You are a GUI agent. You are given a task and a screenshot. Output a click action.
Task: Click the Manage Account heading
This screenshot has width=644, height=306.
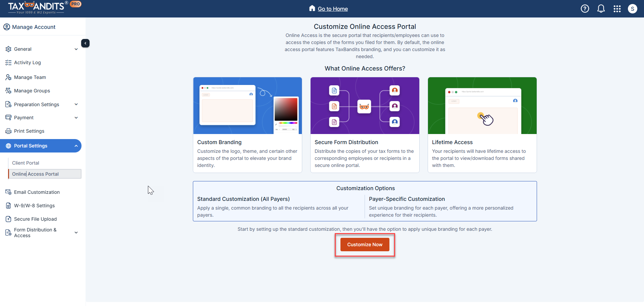(34, 27)
